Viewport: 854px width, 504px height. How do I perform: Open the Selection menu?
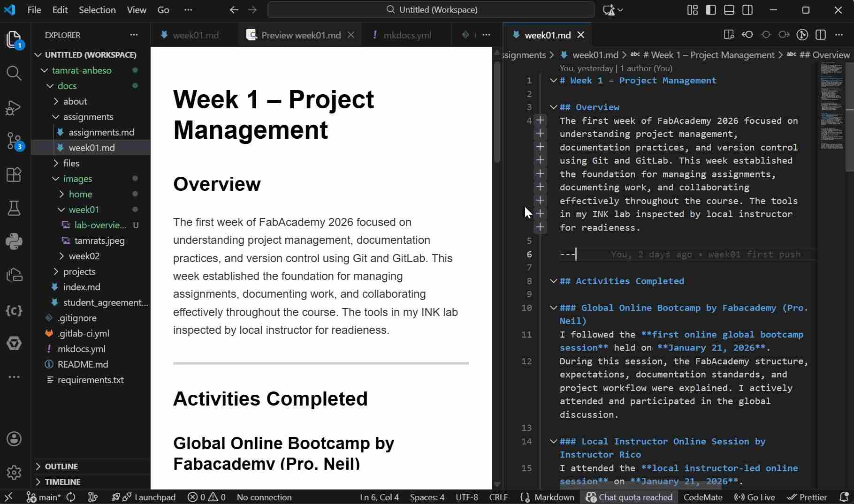[x=97, y=10]
